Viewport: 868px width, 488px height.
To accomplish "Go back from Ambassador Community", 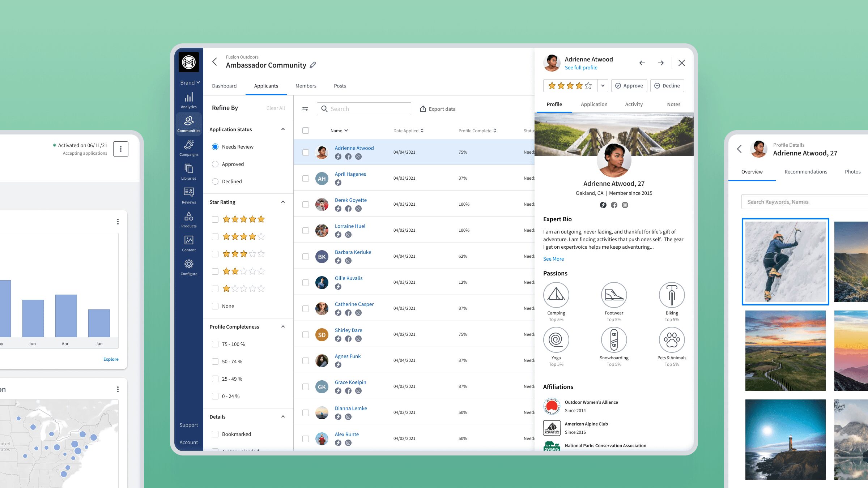I will [215, 62].
